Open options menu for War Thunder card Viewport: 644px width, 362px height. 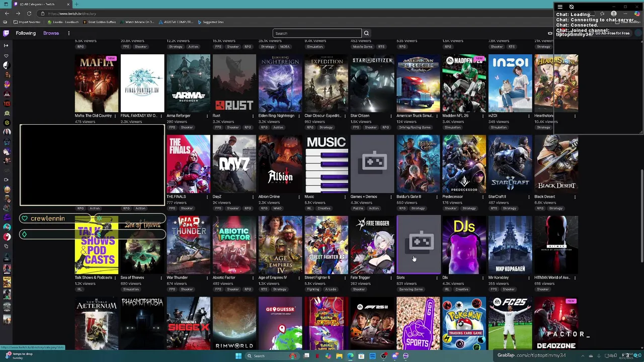[x=207, y=278]
